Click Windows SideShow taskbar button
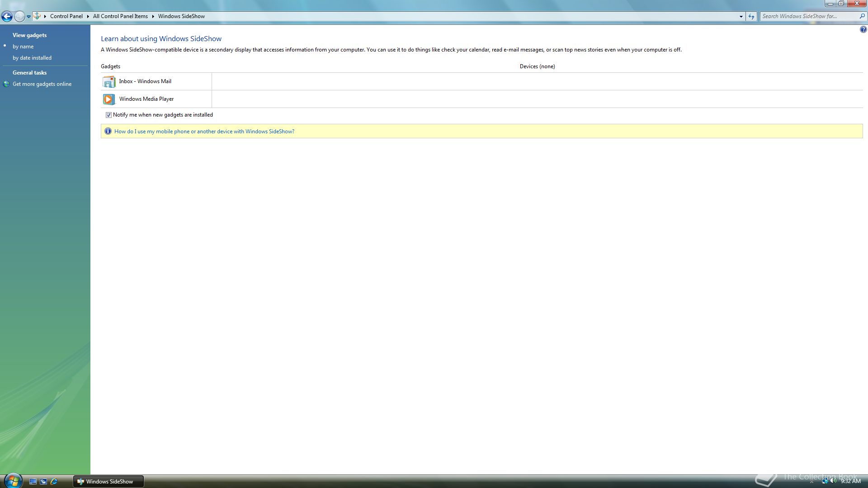The image size is (868, 488). [x=108, y=482]
